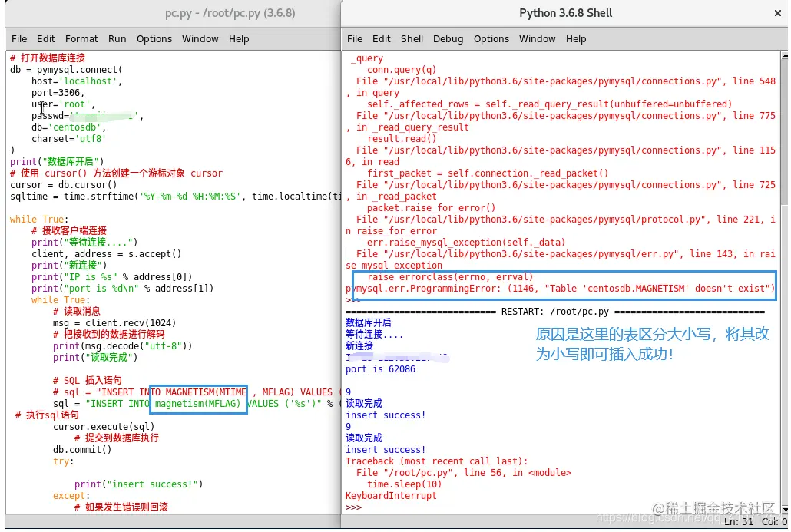
Task: Click on print("port is %d\n") line
Action: pos(123,289)
